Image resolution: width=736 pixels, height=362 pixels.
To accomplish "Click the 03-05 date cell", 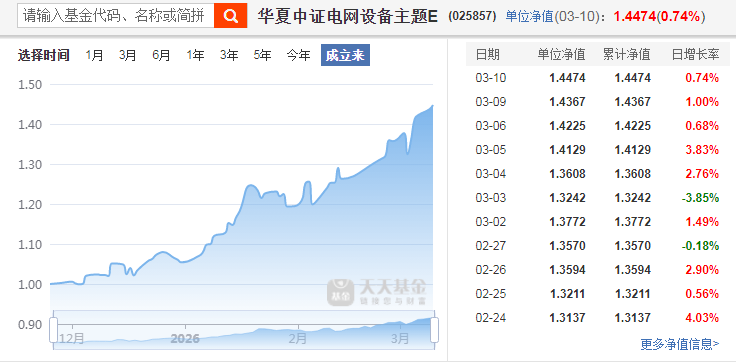I will (x=491, y=150).
